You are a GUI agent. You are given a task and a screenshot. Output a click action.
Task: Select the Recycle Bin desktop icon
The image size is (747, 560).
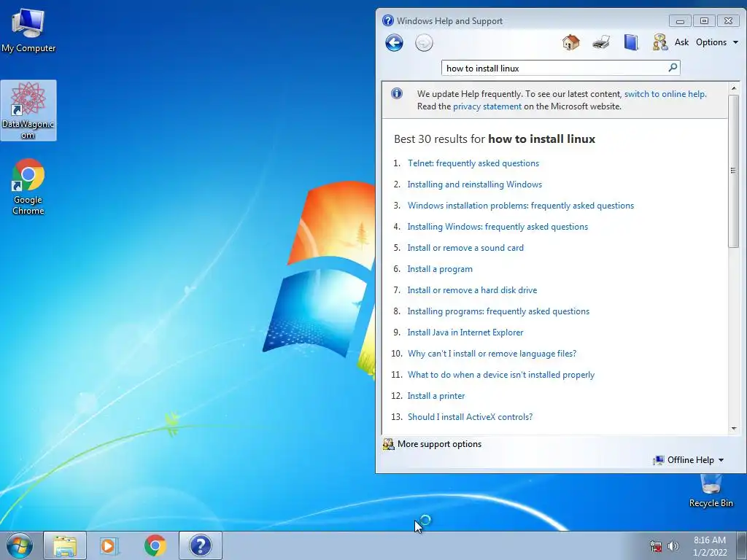pyautogui.click(x=711, y=491)
